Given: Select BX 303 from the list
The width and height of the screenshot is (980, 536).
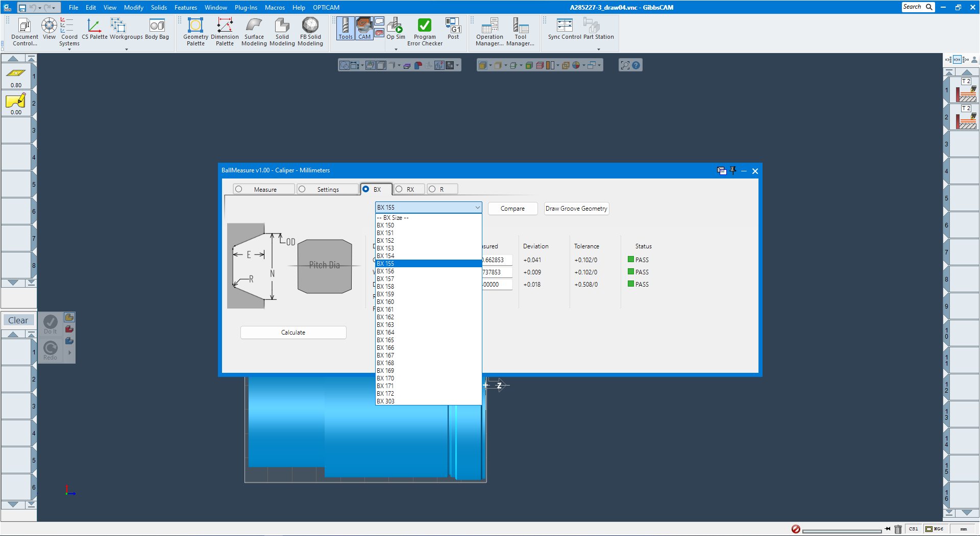Looking at the screenshot, I should point(385,401).
